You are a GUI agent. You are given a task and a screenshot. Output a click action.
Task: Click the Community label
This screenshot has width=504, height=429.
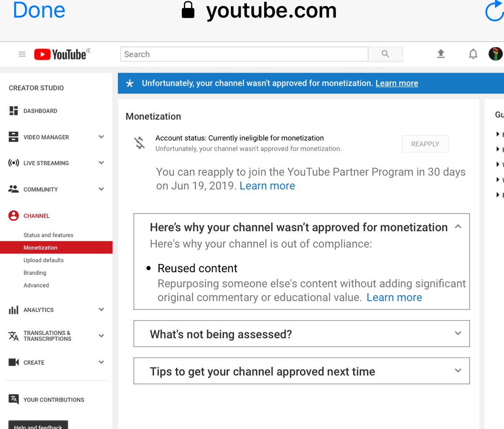coord(41,189)
